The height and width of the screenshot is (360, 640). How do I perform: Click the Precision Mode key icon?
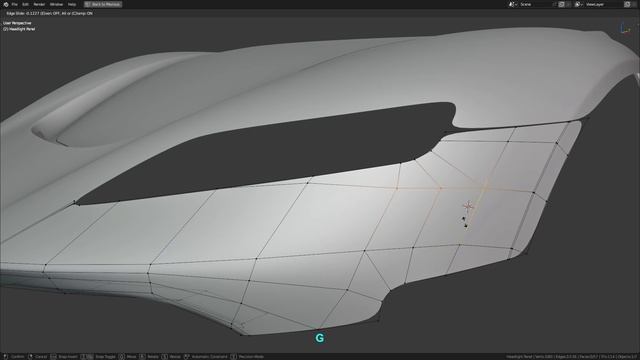233,356
